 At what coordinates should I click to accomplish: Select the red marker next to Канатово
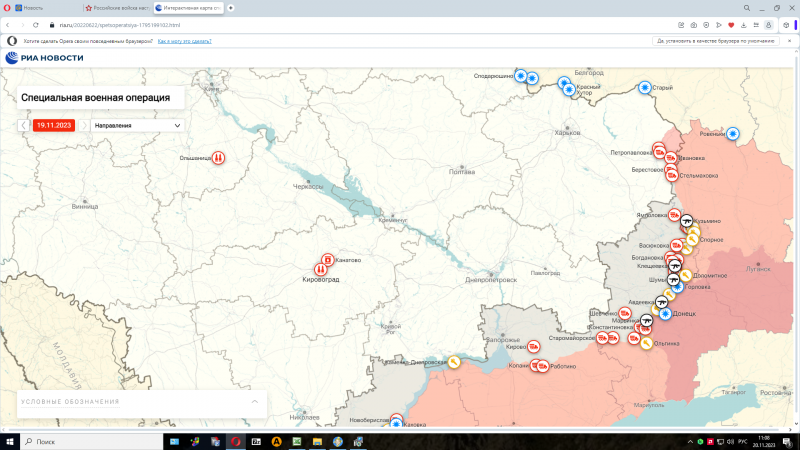click(x=328, y=259)
